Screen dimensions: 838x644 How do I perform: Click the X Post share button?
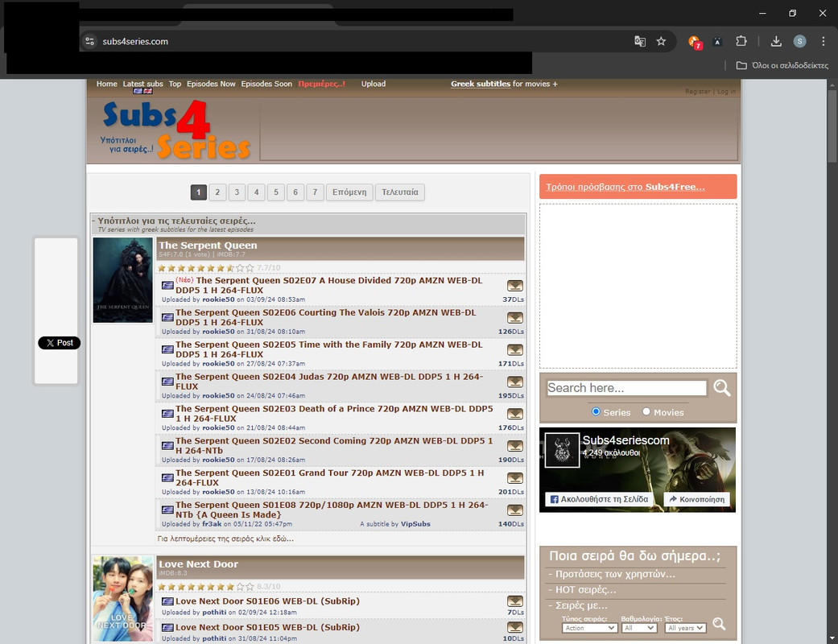[60, 343]
